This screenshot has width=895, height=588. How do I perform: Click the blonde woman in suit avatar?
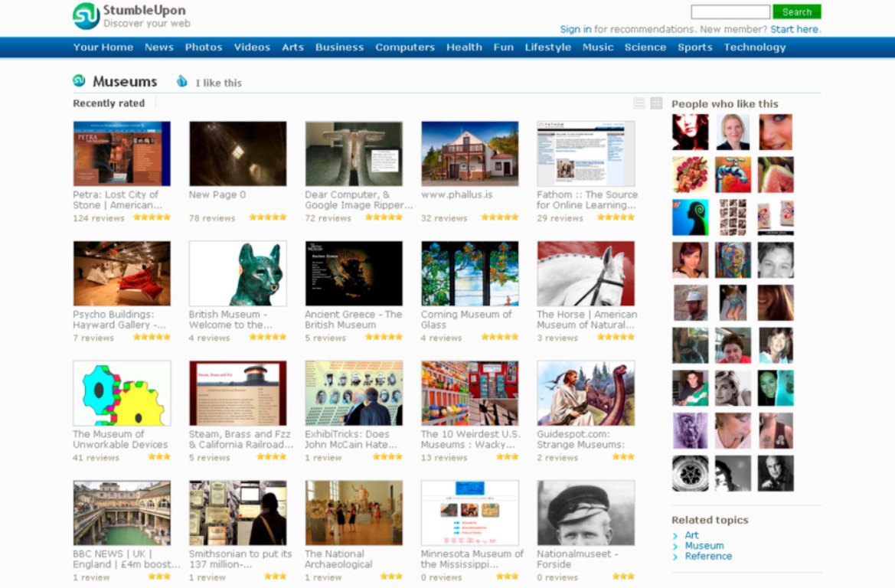733,132
